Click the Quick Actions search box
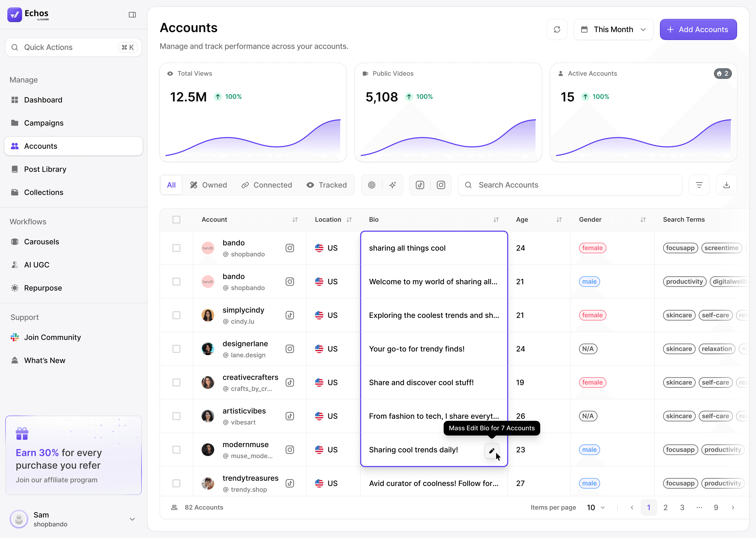756x538 pixels. (x=73, y=47)
